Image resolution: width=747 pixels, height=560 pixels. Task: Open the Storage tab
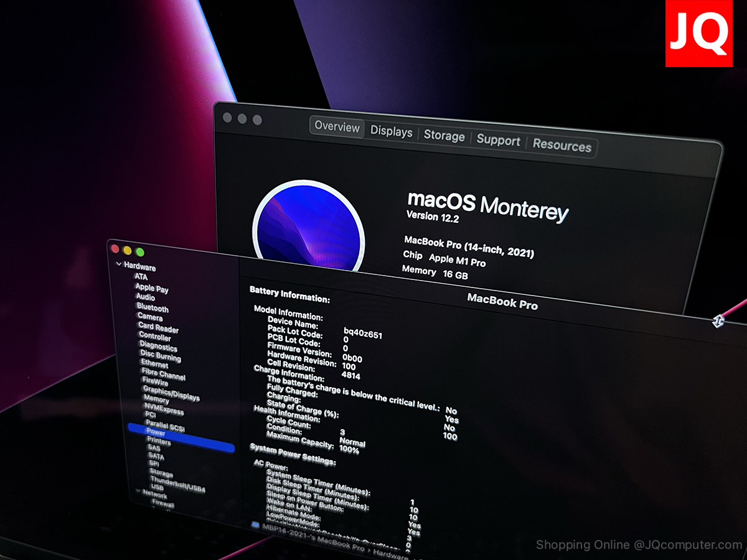click(444, 136)
